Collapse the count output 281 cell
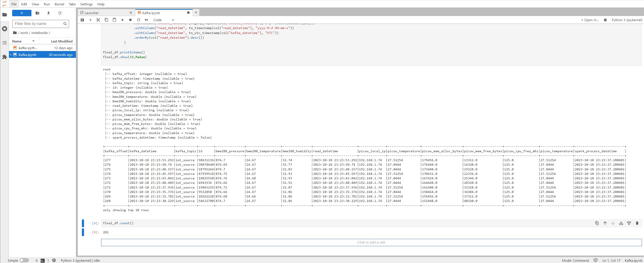The image size is (644, 263). [83, 232]
